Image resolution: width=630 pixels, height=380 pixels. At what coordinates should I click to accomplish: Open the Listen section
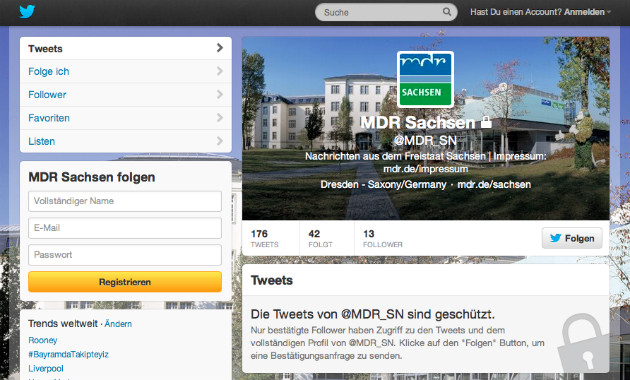[126, 141]
